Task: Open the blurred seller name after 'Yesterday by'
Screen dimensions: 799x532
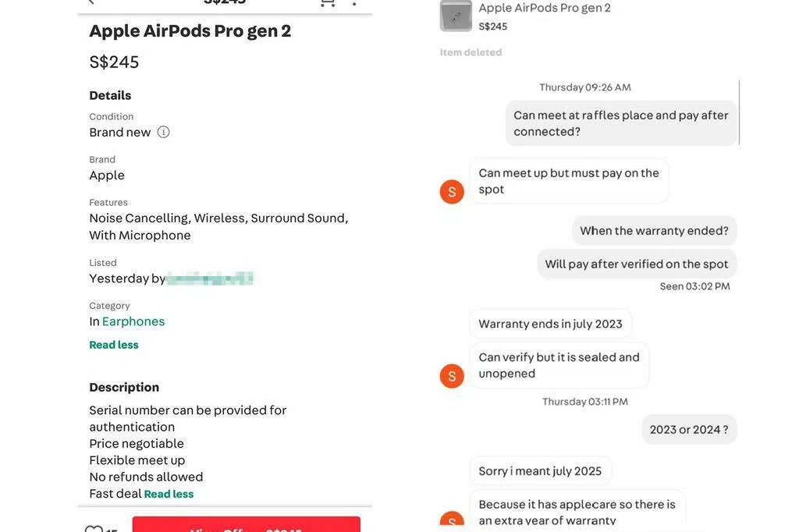Action: click(210, 278)
